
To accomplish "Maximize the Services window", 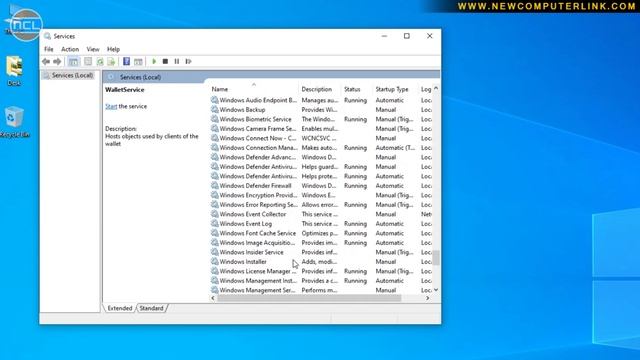I will (x=407, y=36).
